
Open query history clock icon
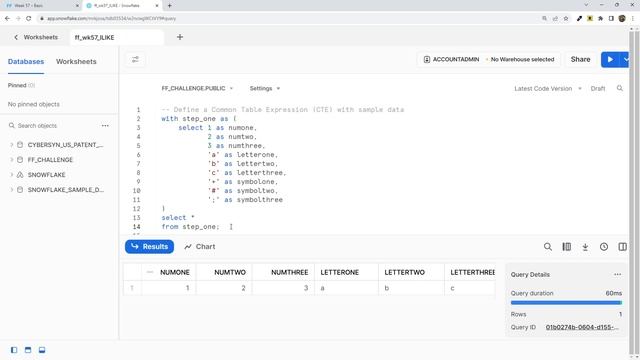point(604,247)
